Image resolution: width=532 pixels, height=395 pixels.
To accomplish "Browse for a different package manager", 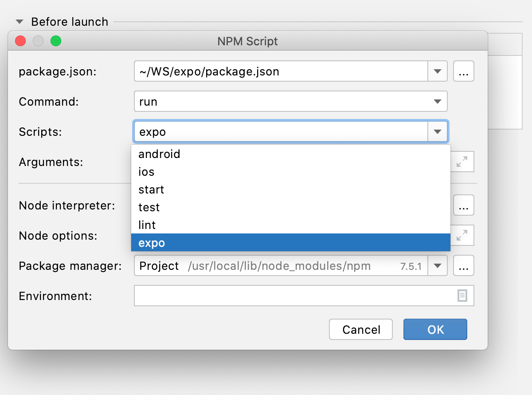I will (464, 265).
